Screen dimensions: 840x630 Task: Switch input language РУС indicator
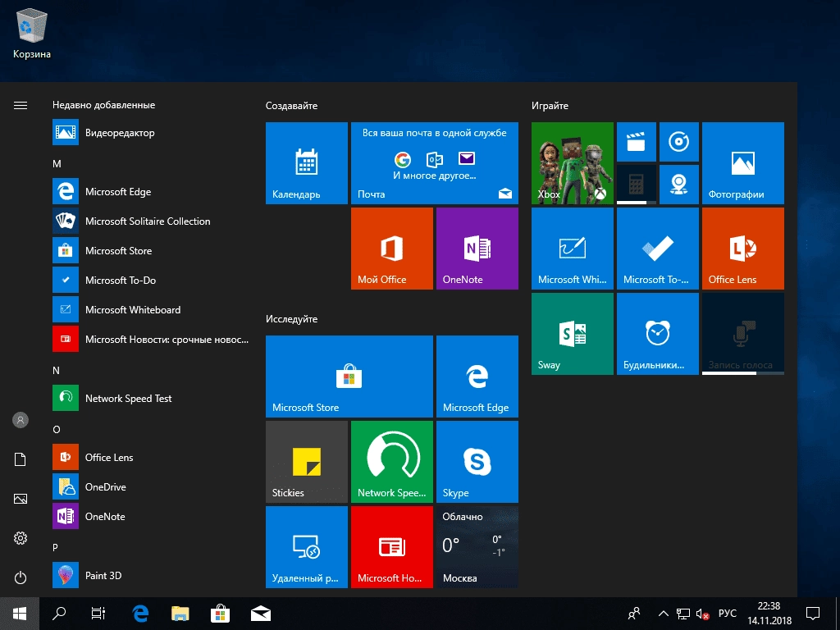coord(728,614)
